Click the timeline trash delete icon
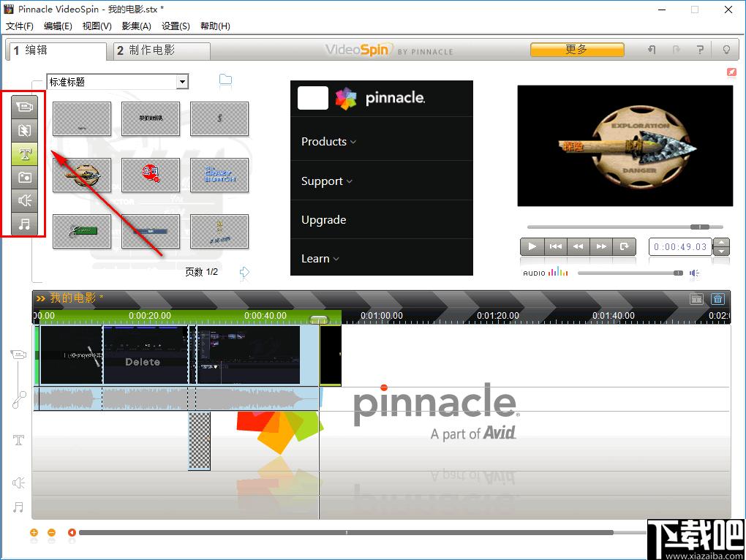Screen dimensions: 746x560 [x=717, y=299]
